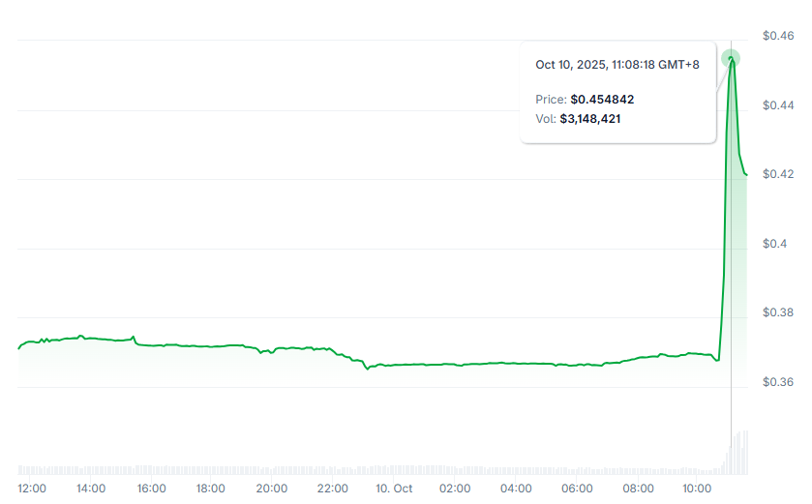Viewport: 812px width, 504px height.
Task: Click the $0.42 price axis label
Action: coord(778,174)
